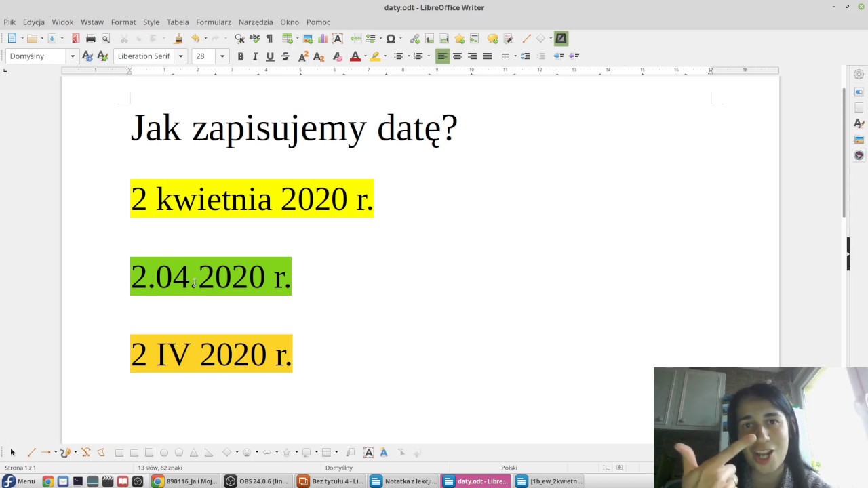The image size is (868, 488).
Task: Toggle italic formatting
Action: point(255,56)
